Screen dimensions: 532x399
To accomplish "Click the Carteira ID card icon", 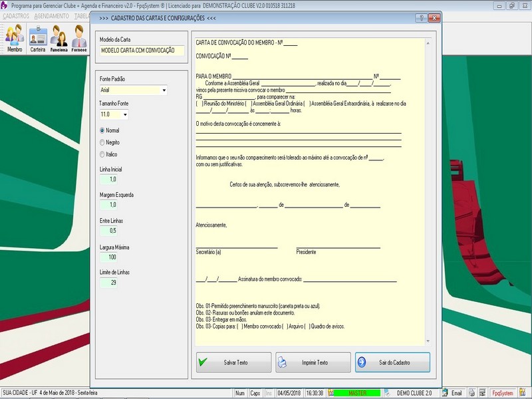I will pos(38,39).
